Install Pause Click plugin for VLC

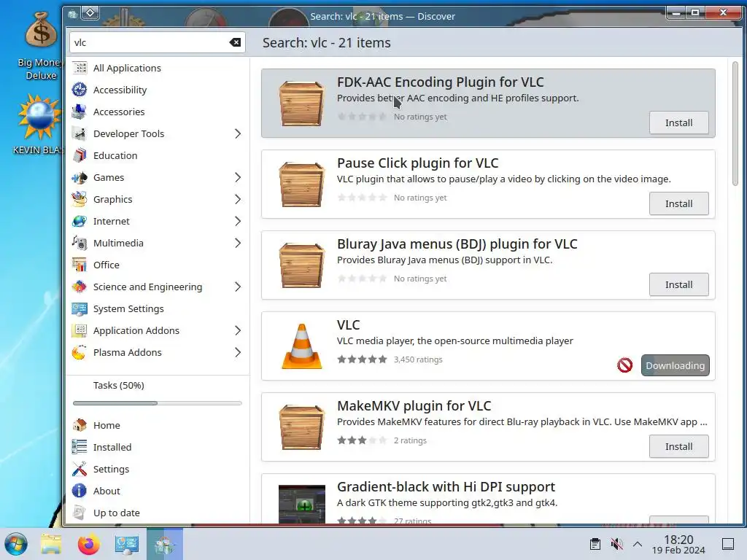point(679,204)
